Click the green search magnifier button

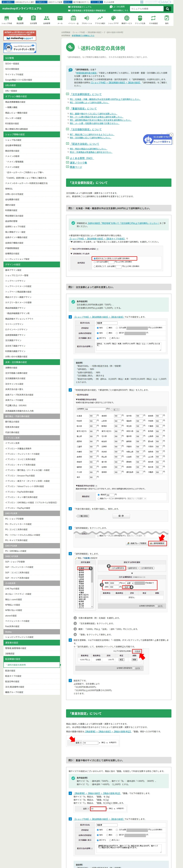click(167, 9)
